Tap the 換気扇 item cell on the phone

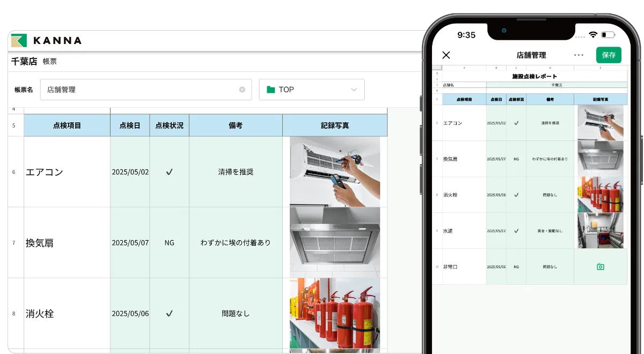click(464, 159)
